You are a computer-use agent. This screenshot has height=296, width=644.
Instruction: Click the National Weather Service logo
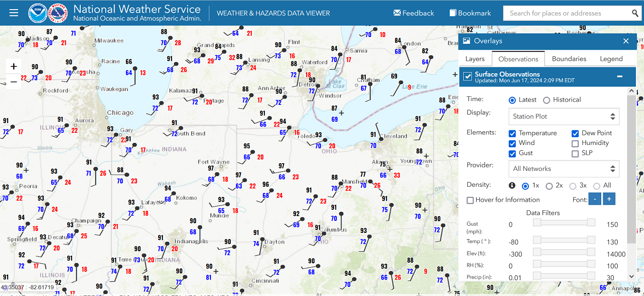click(59, 13)
